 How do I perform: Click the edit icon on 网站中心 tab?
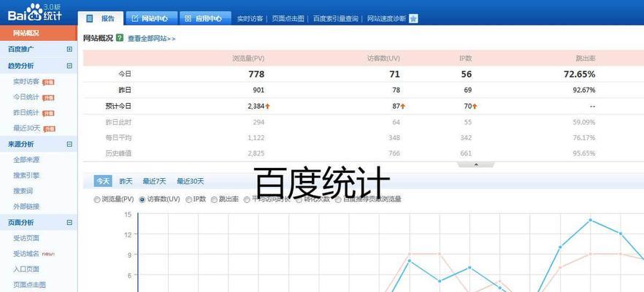point(134,18)
